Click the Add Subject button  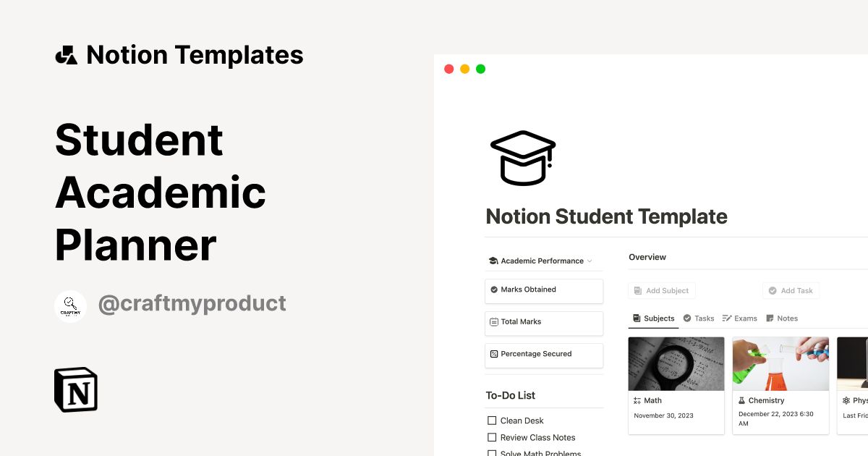(x=661, y=290)
